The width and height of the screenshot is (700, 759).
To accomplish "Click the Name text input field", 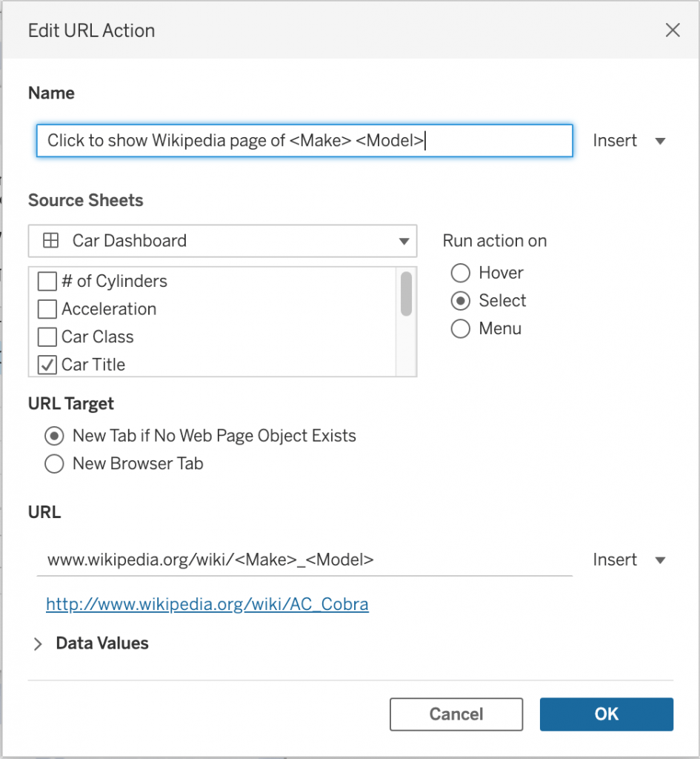I will click(304, 141).
